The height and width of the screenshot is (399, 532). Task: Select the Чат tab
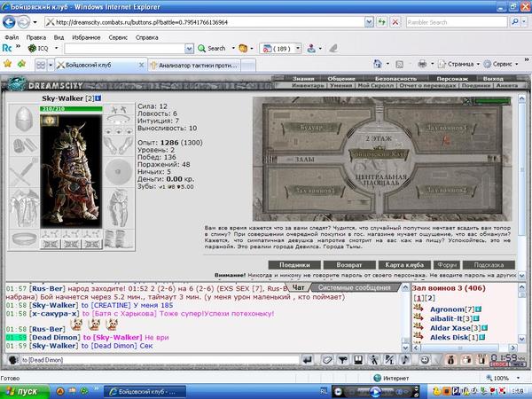(298, 287)
